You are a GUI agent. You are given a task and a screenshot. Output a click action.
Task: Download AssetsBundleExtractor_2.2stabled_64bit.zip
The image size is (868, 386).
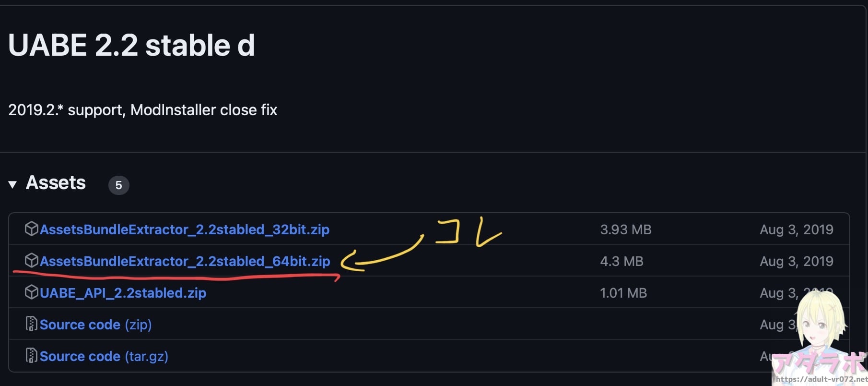[x=185, y=261]
